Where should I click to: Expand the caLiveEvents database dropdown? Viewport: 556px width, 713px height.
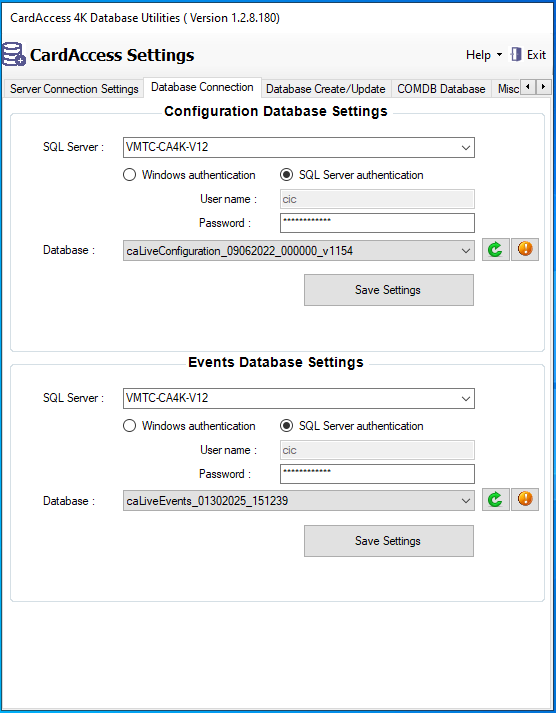point(466,501)
